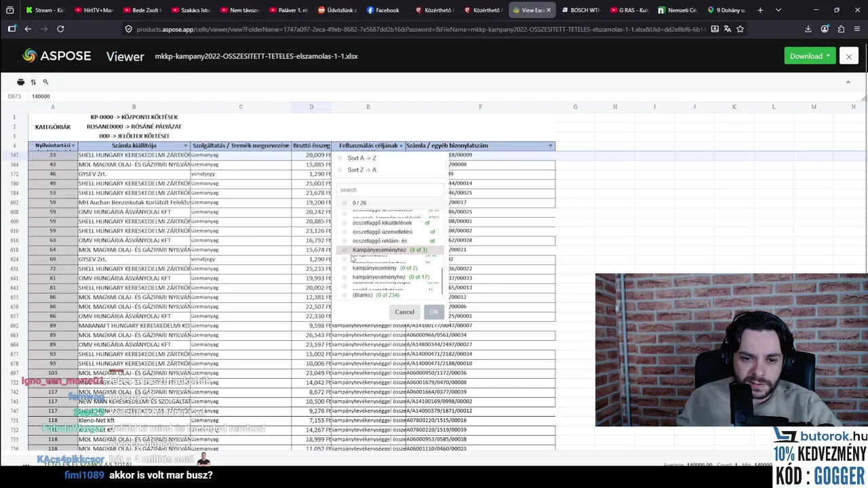The image size is (868, 488).
Task: Click amount 26,543 Ft in row 663
Action: pos(311,335)
